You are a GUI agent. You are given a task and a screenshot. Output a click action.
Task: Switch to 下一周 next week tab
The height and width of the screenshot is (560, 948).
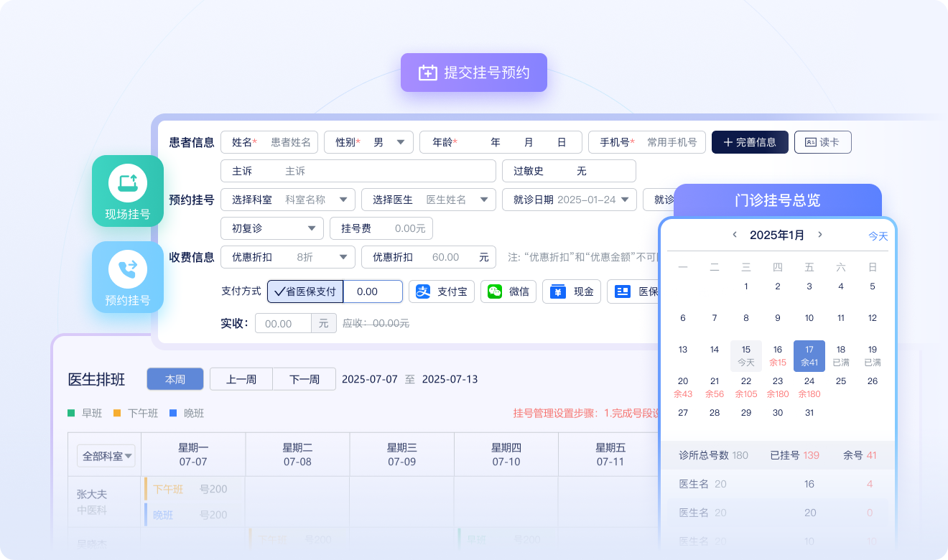pyautogui.click(x=305, y=379)
